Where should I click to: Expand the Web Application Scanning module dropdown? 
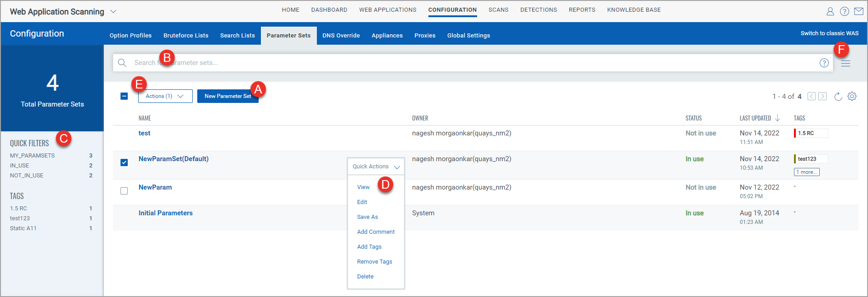[x=113, y=12]
